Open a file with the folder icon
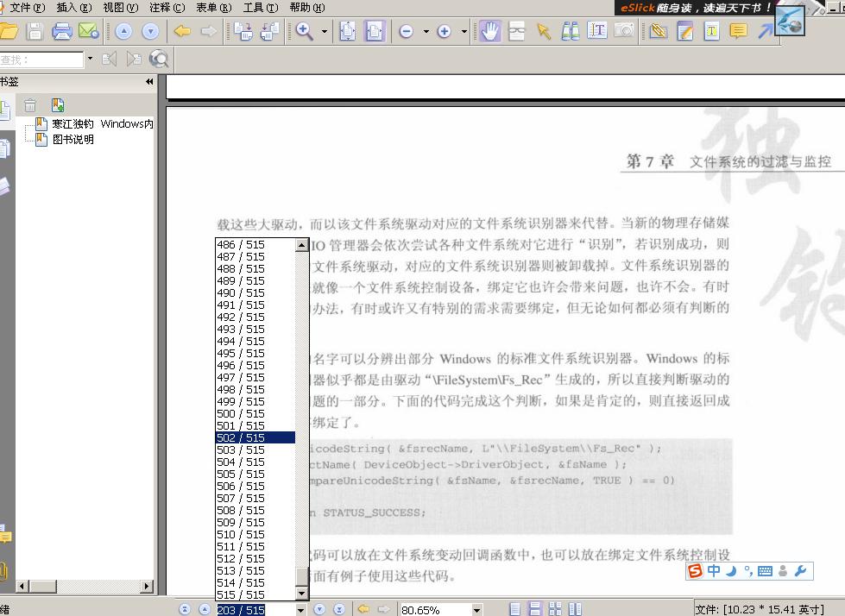Viewport: 845px width, 616px height. click(x=9, y=31)
